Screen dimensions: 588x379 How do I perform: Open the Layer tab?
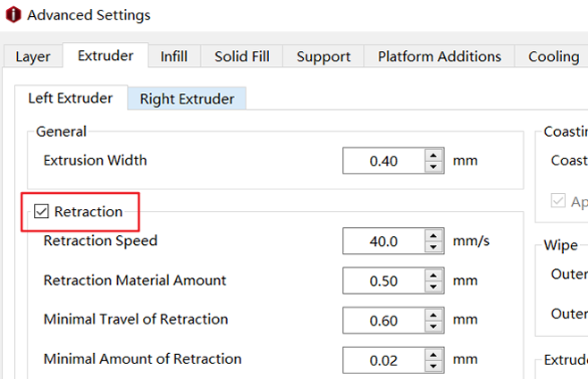coord(33,56)
